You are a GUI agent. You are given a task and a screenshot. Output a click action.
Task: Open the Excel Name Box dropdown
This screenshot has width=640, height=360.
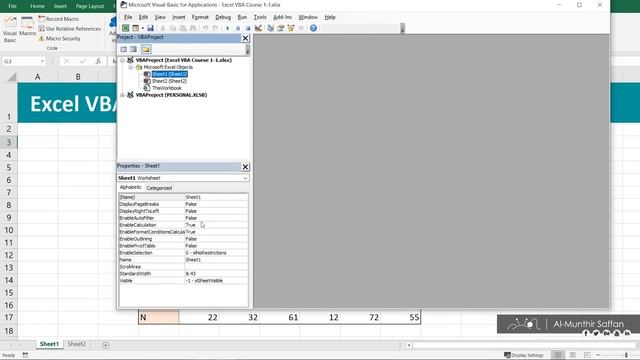[42, 61]
